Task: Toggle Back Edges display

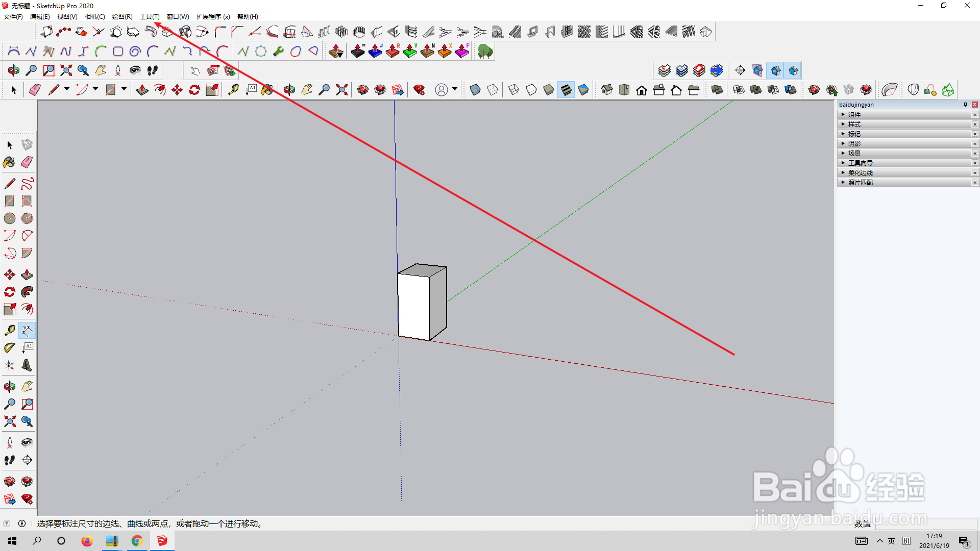Action: (493, 90)
